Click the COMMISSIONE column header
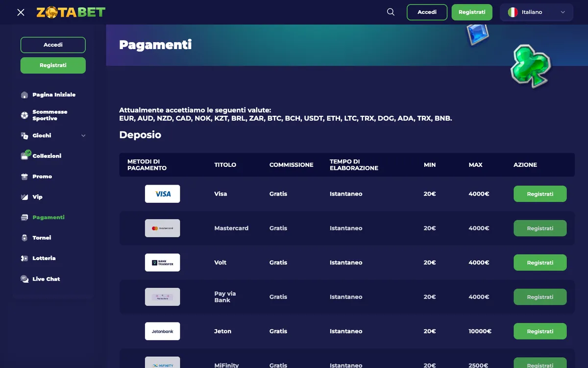This screenshot has width=588, height=368. pos(291,165)
